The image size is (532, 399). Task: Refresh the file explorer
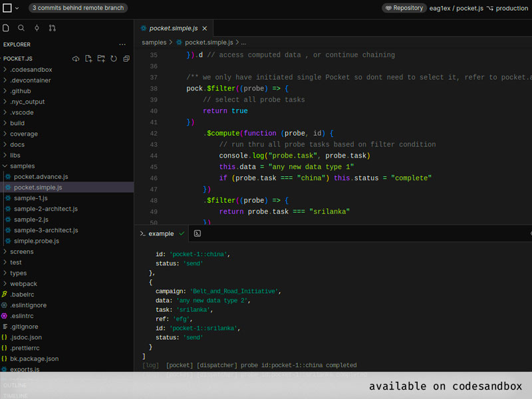tap(114, 59)
